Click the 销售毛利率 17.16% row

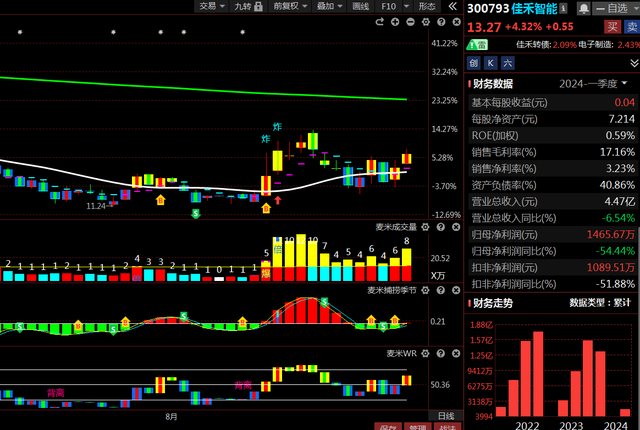tap(553, 152)
